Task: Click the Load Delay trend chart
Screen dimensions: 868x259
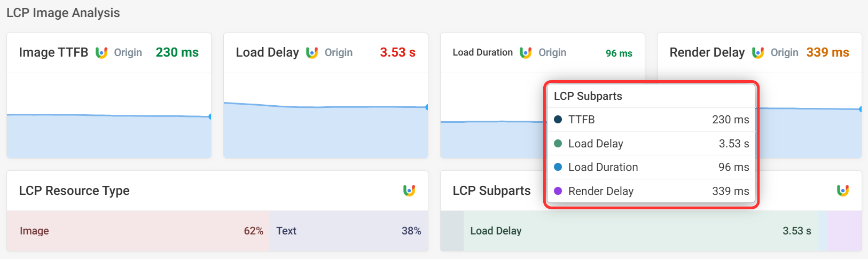Action: point(326,115)
